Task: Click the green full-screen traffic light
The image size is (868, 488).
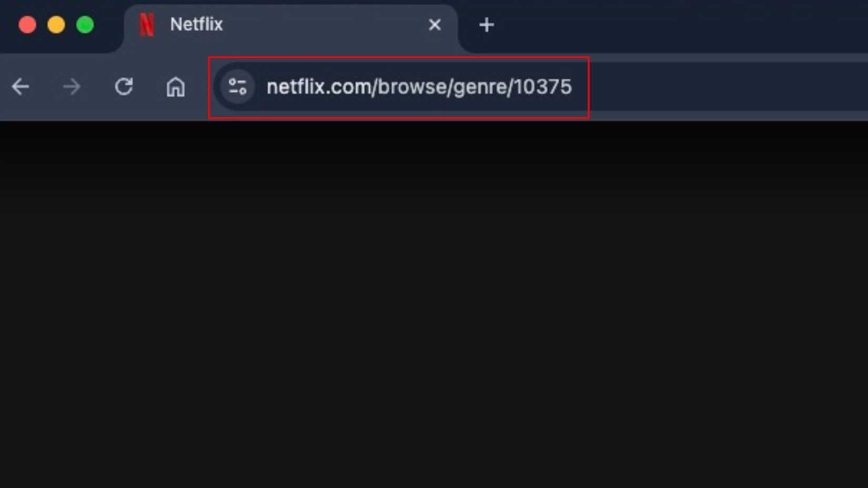Action: coord(84,24)
